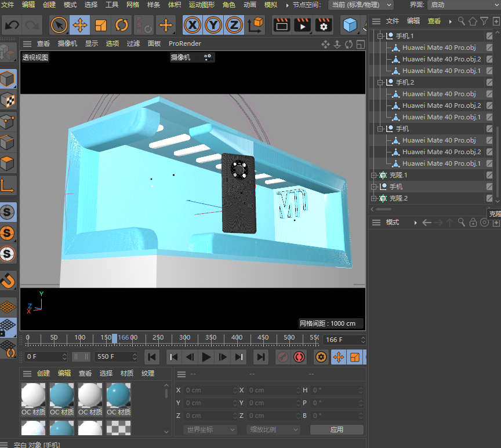The width and height of the screenshot is (501, 448).
Task: Click the search icon in object manager
Action: [462, 21]
